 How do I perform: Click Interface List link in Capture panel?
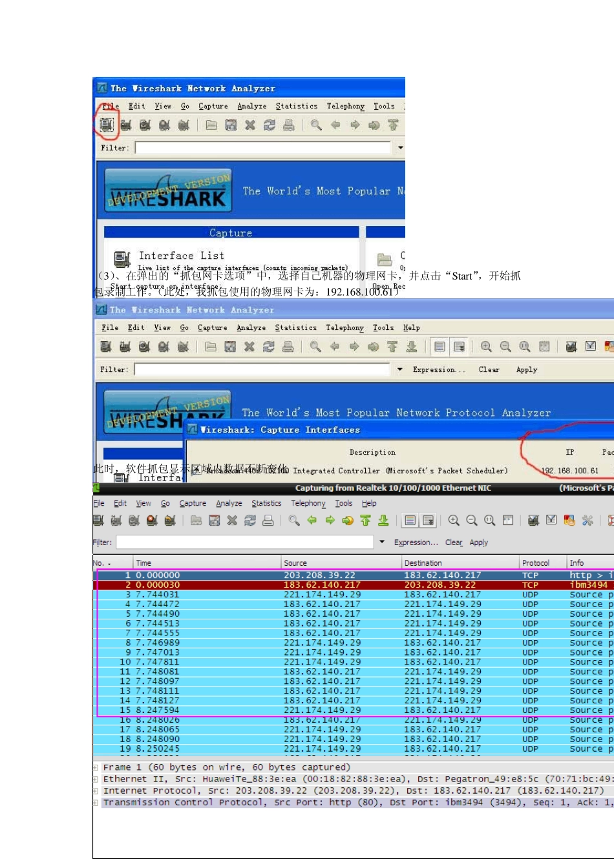[182, 256]
